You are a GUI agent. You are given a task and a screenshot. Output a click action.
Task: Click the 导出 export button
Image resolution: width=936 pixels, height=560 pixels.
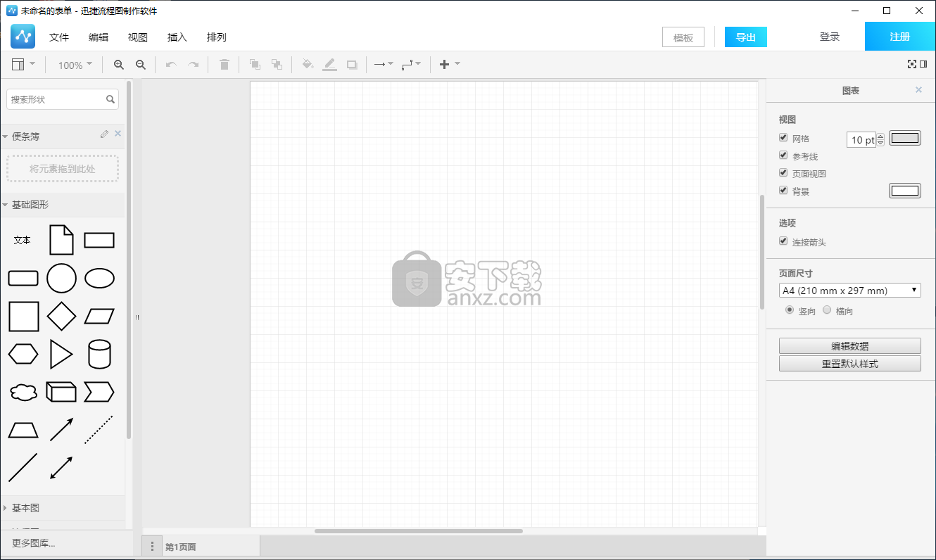[746, 37]
